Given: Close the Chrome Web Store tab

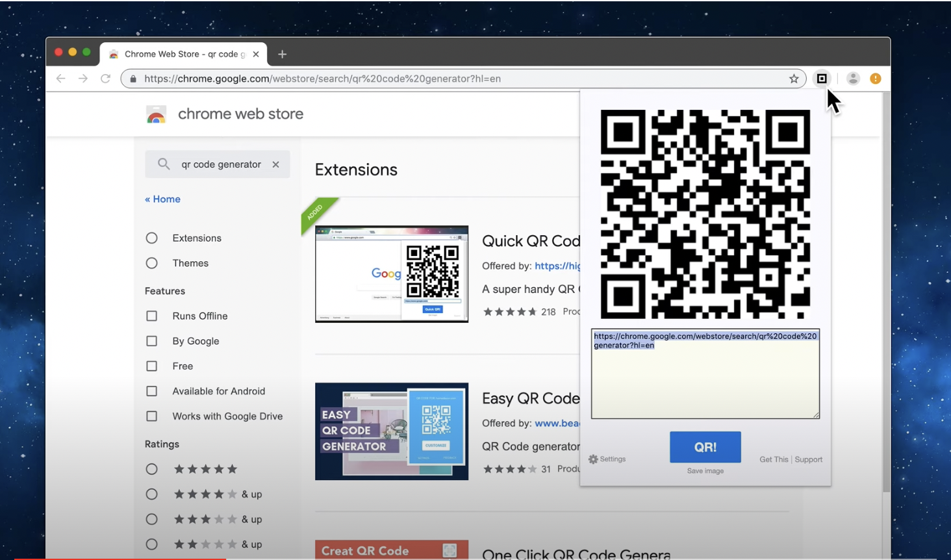Looking at the screenshot, I should [256, 55].
